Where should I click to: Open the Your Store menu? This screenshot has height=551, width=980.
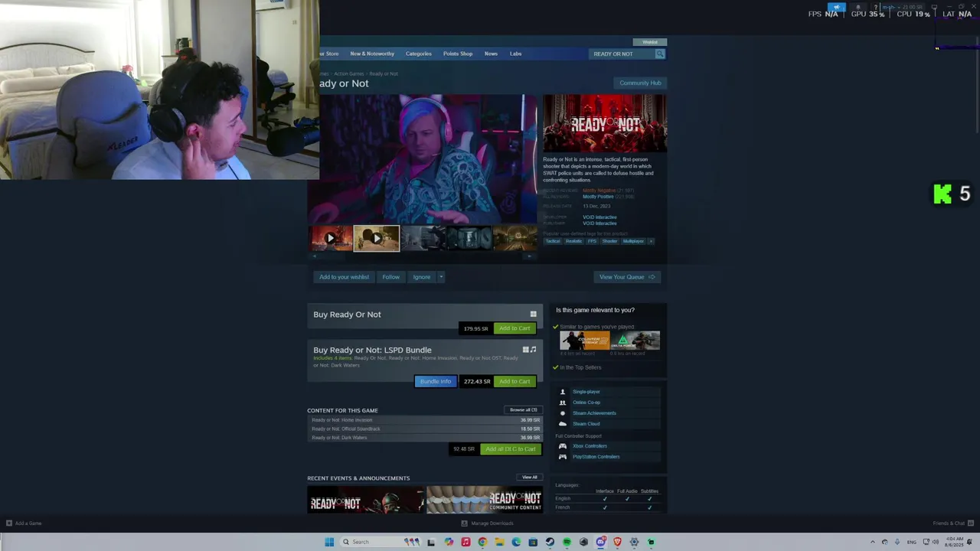coord(329,54)
